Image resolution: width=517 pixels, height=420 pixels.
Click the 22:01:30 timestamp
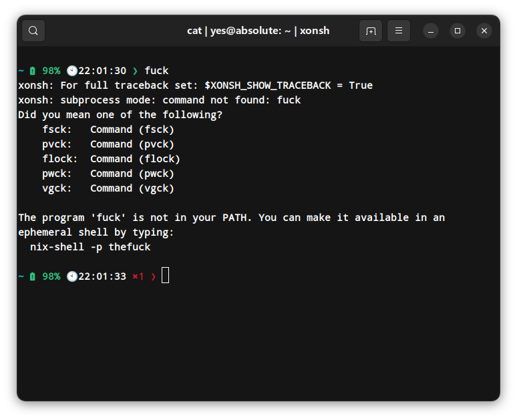coord(102,71)
